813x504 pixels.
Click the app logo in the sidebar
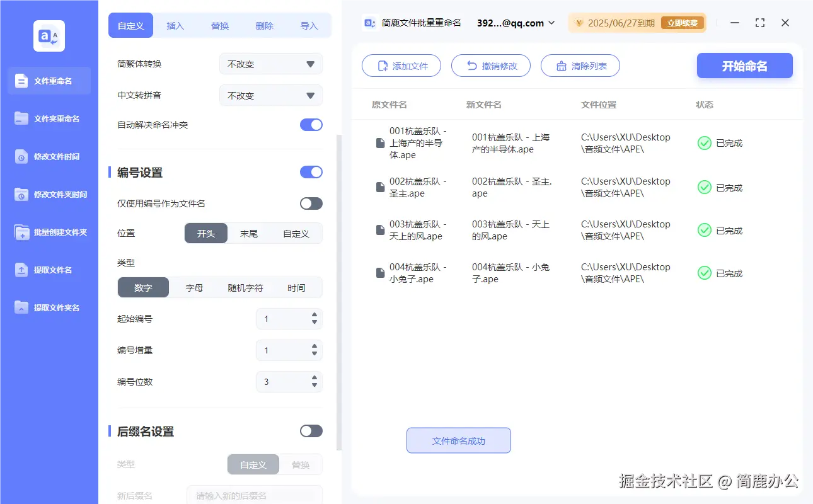49,36
